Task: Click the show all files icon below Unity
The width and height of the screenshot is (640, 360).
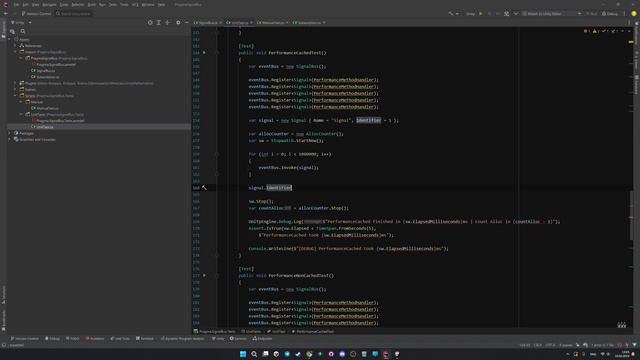Action: click(x=12, y=31)
